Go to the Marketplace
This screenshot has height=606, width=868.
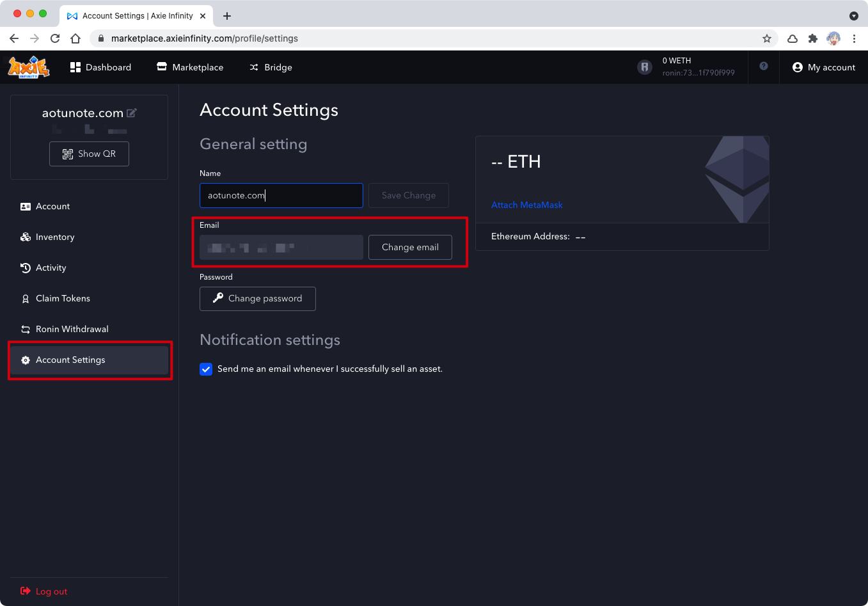[190, 67]
